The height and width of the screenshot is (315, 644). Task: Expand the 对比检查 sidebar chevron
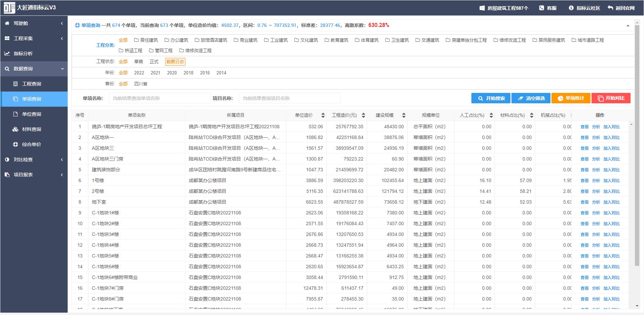[62, 160]
